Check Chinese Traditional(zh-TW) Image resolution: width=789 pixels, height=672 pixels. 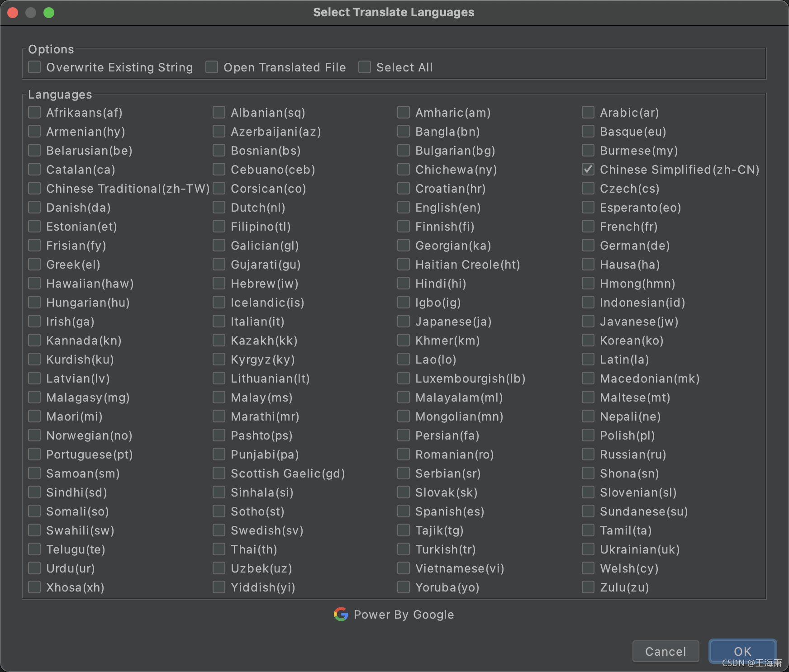pos(34,188)
